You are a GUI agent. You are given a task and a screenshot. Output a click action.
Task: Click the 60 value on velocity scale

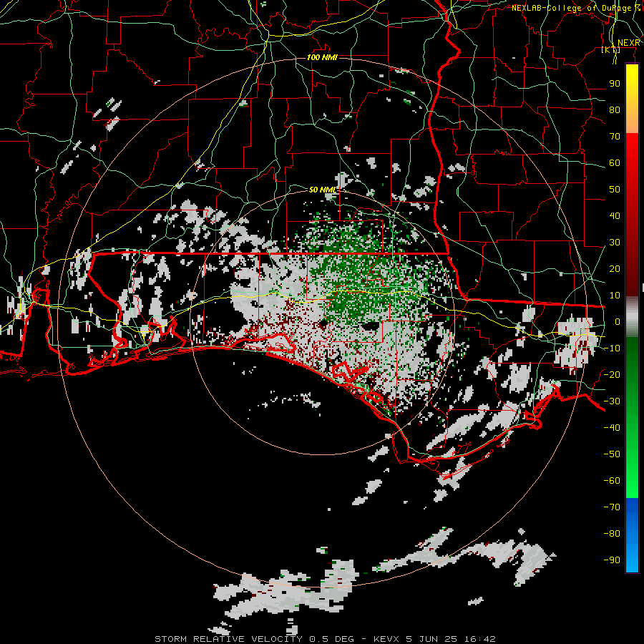(615, 162)
